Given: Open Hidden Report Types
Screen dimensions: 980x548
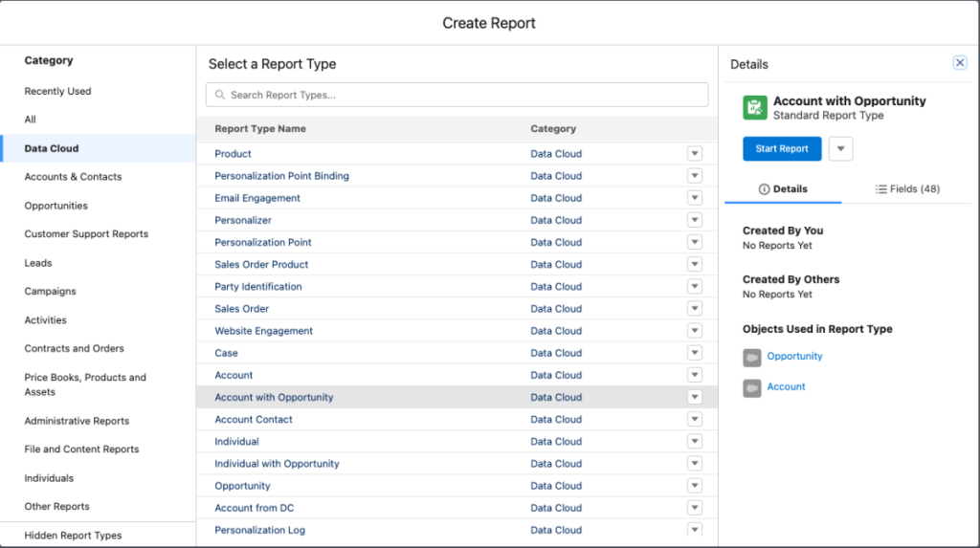Looking at the screenshot, I should 73,536.
